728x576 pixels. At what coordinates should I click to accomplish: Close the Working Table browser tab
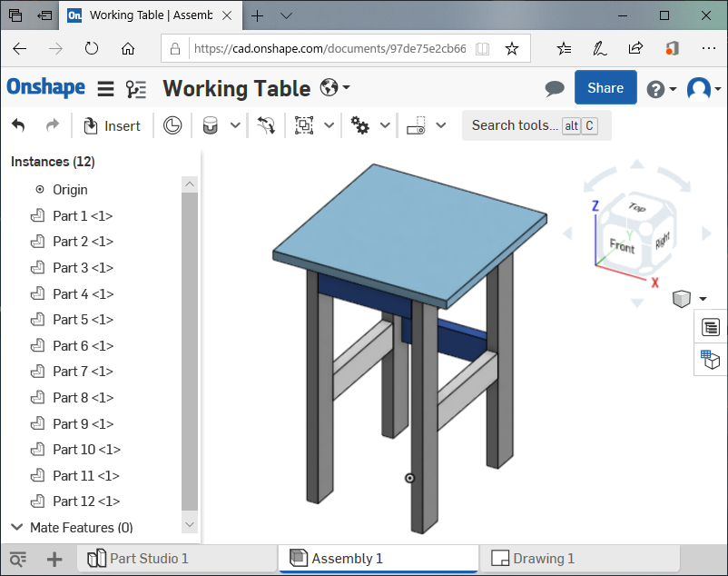pos(227,15)
